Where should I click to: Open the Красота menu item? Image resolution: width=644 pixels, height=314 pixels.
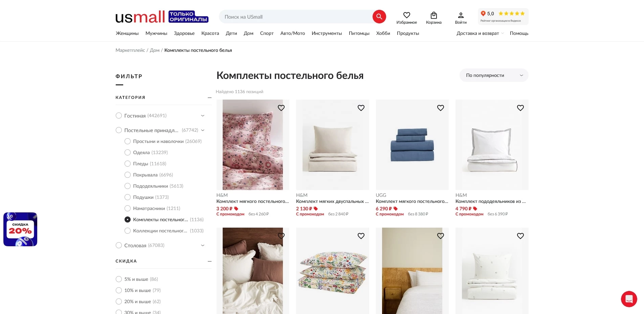210,33
